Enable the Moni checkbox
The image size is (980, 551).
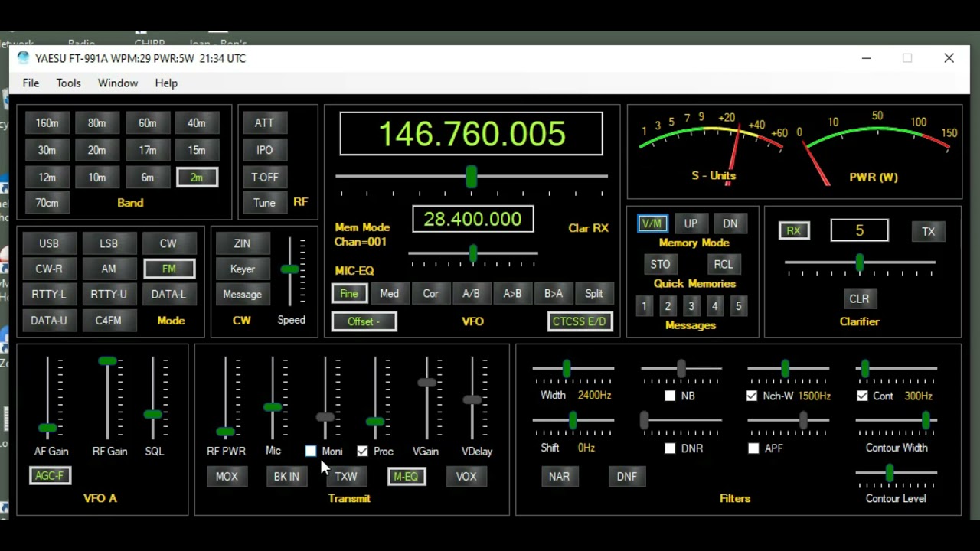[x=311, y=452]
